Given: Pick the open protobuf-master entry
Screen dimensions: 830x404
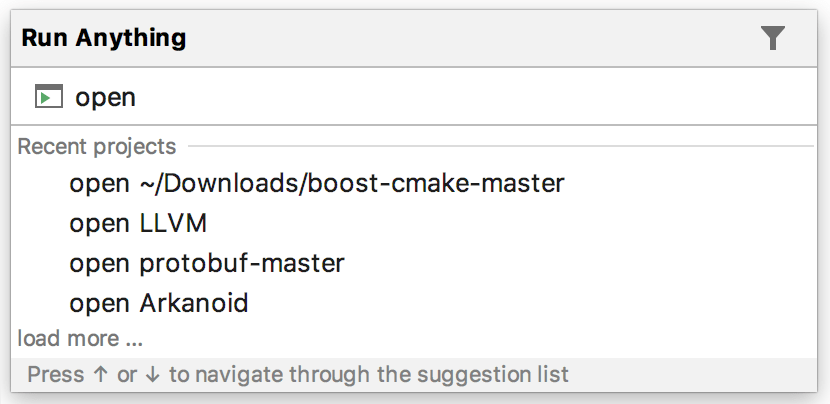Looking at the screenshot, I should click(x=206, y=263).
